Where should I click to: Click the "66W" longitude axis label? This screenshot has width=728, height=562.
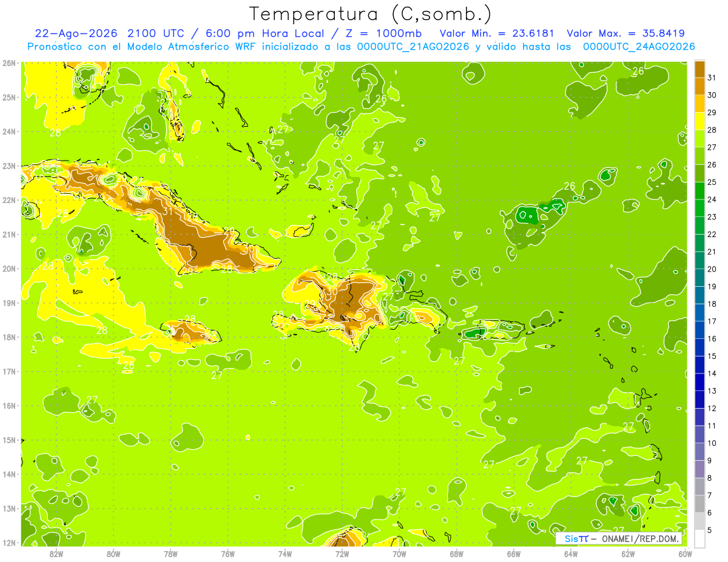[514, 554]
